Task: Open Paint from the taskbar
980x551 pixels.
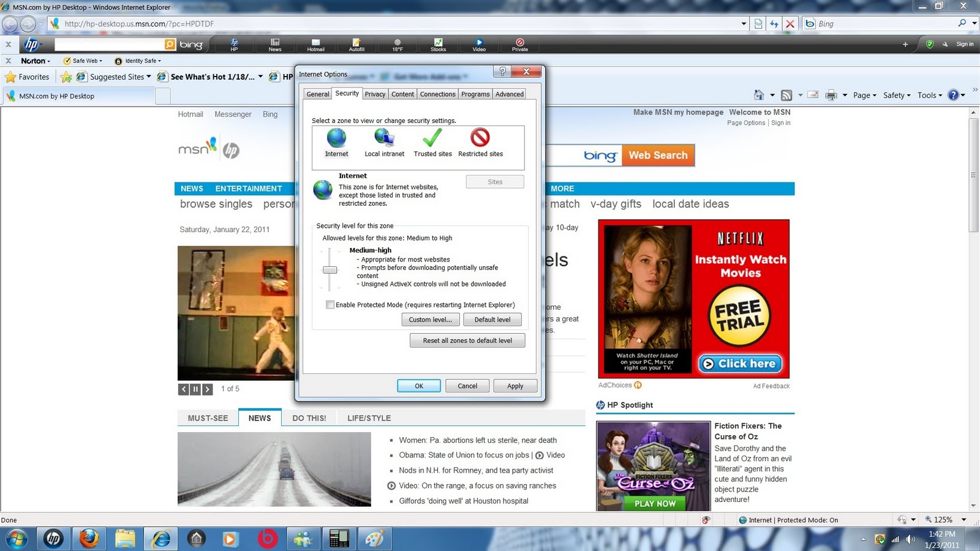Action: click(x=374, y=539)
